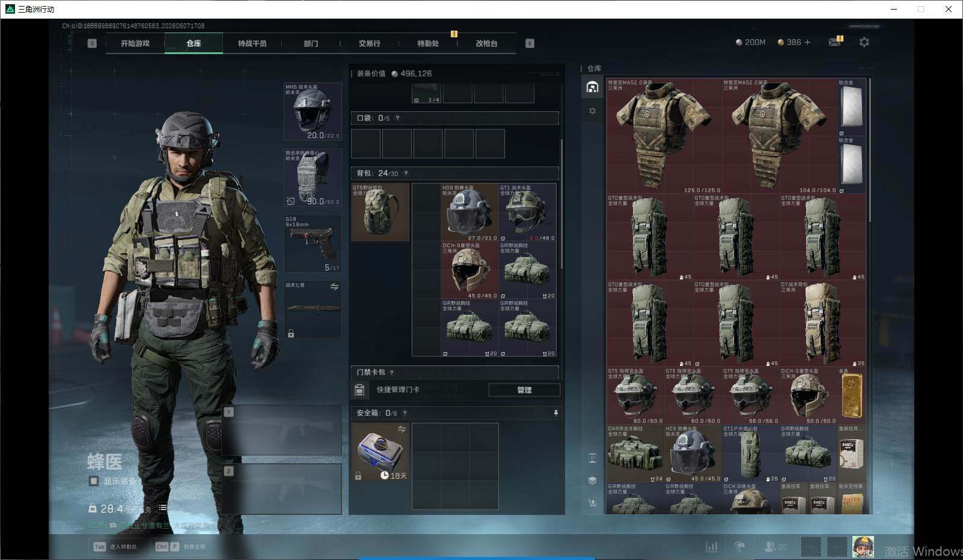The width and height of the screenshot is (963, 560).
Task: Click the key card pack icon
Action: 359,390
